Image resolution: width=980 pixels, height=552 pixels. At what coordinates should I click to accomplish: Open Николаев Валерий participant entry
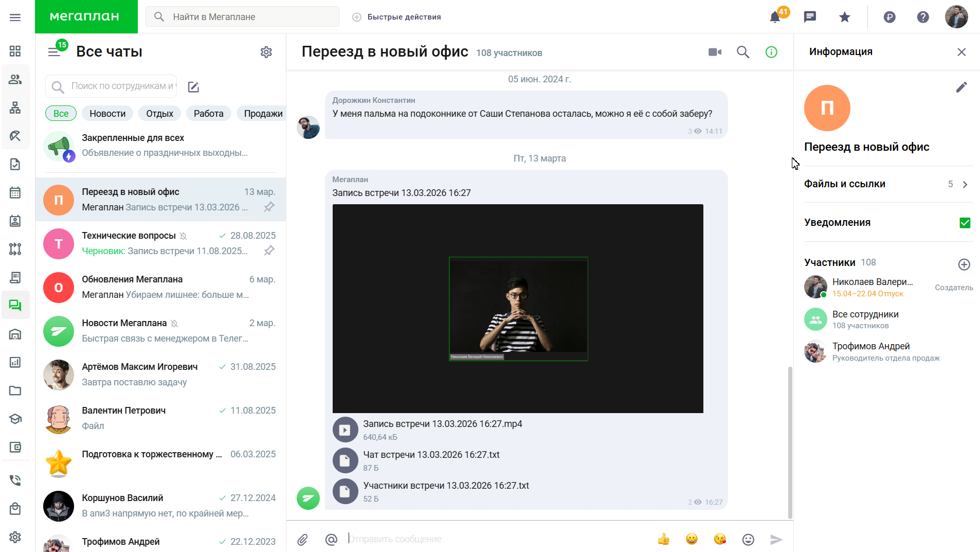pyautogui.click(x=888, y=287)
